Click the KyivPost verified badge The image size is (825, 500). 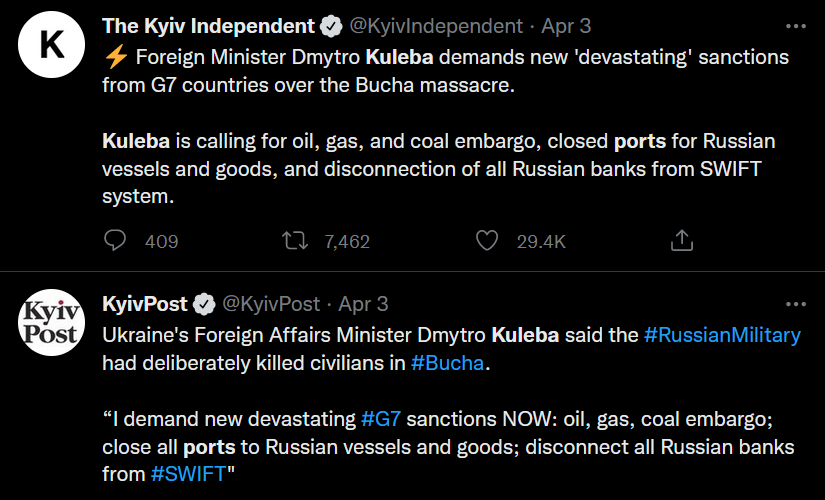tap(204, 304)
